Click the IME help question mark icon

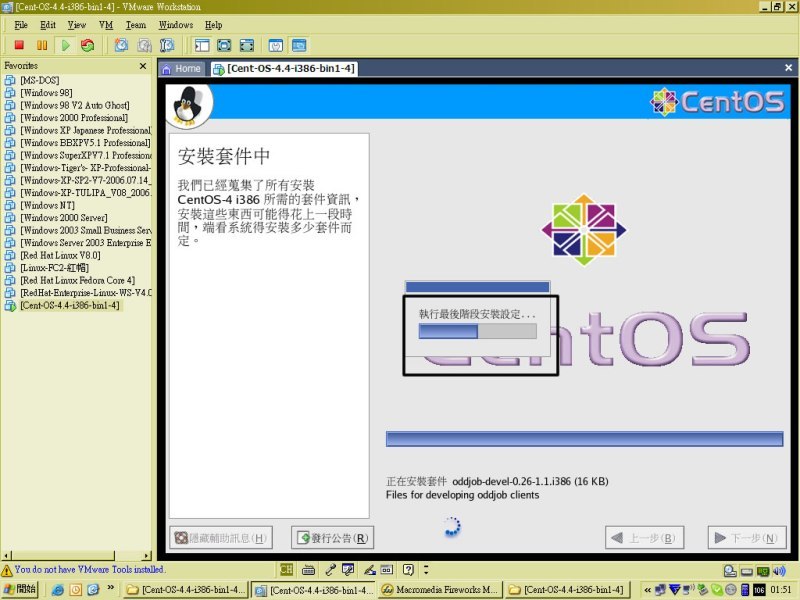tap(408, 570)
